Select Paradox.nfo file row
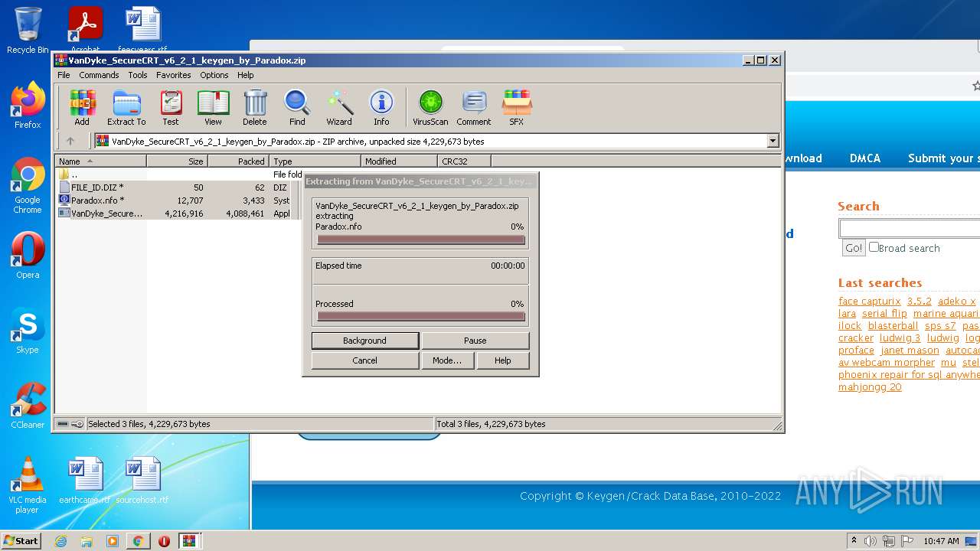Screen dimensions: 980x551 (178, 201)
